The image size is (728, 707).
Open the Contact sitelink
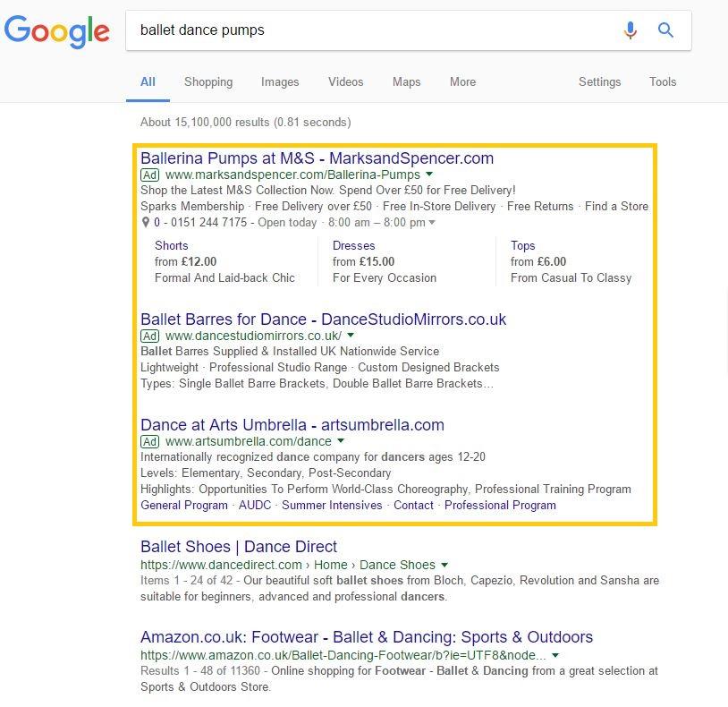(x=413, y=505)
